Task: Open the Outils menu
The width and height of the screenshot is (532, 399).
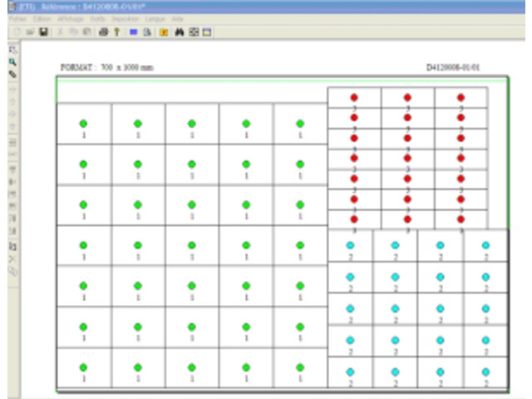Action: [x=97, y=18]
